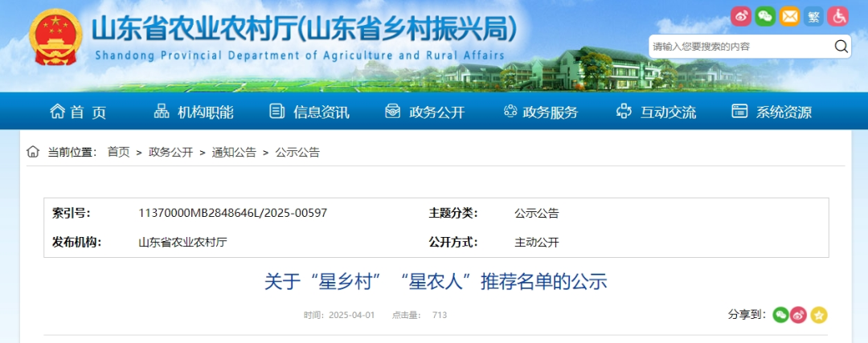The width and height of the screenshot is (868, 343).
Task: Open the WeChat icon in header
Action: (765, 16)
